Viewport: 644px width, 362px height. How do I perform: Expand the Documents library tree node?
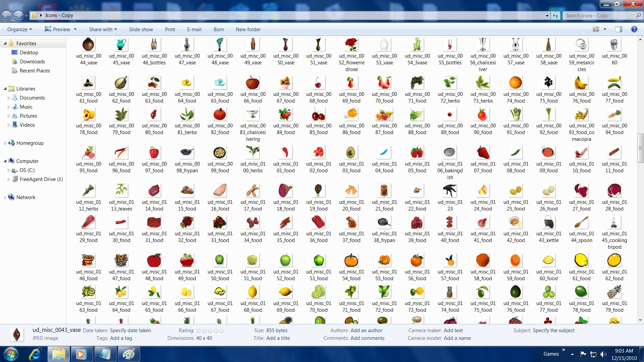(9, 98)
